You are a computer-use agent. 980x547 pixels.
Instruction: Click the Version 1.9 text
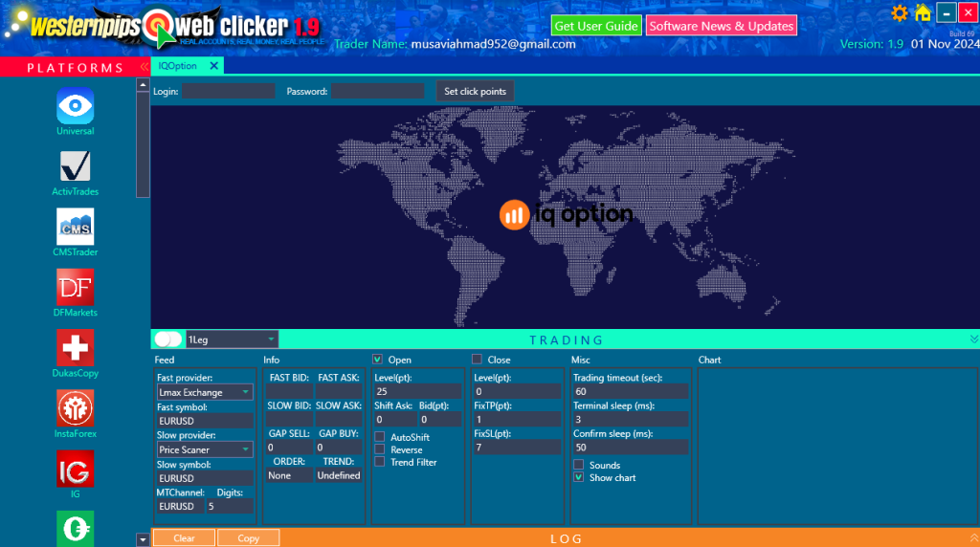[871, 44]
